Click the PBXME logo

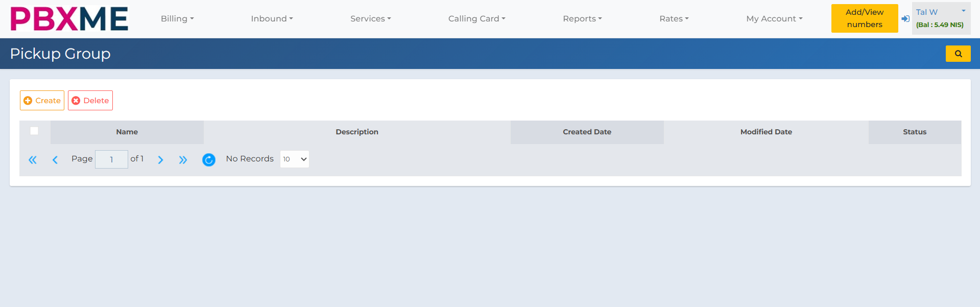tap(69, 19)
